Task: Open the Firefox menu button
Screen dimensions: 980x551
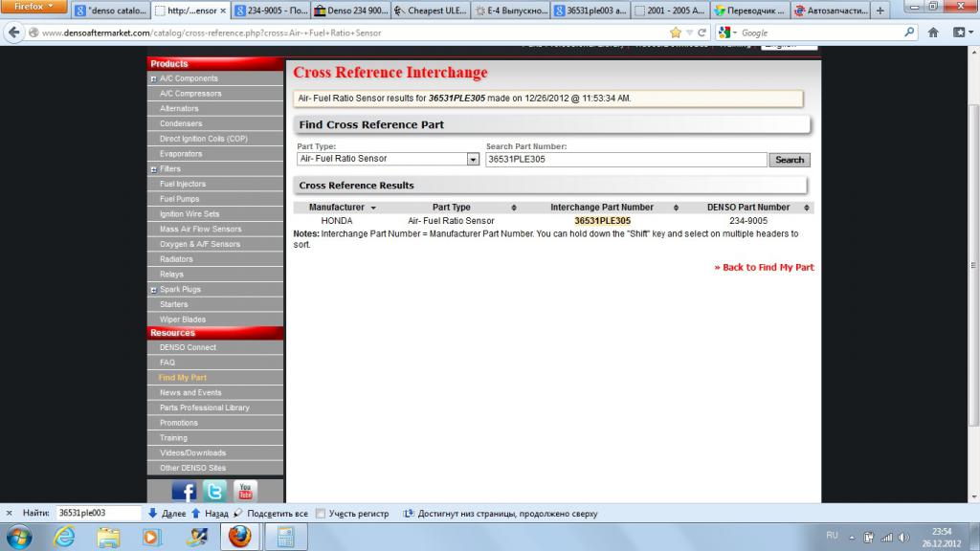Action: [x=33, y=7]
